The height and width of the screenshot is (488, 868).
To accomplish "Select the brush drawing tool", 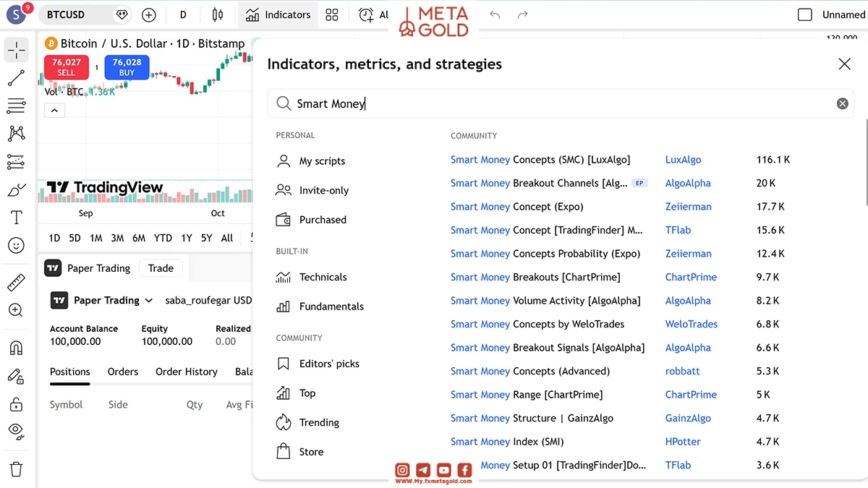I will click(x=16, y=190).
